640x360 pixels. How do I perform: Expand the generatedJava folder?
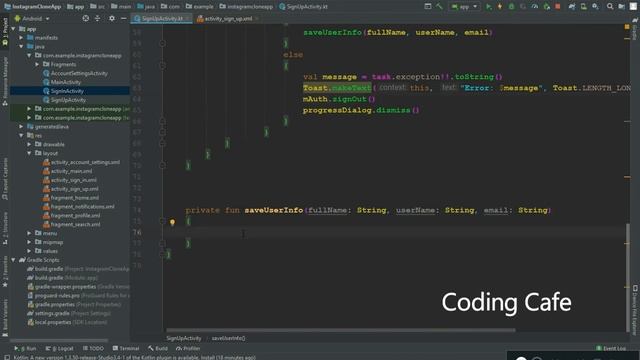pyautogui.click(x=21, y=127)
